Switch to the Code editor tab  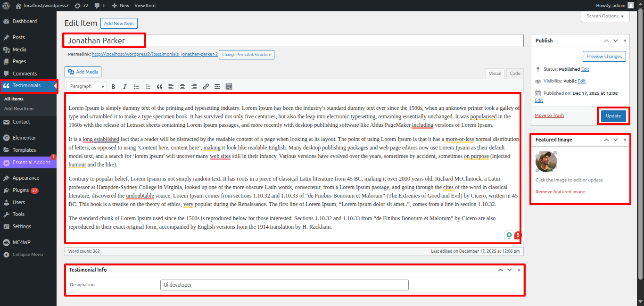(515, 74)
